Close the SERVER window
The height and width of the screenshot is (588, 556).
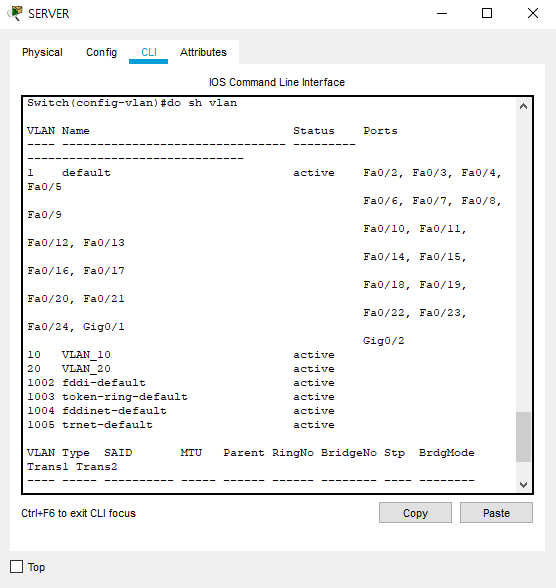tap(533, 14)
